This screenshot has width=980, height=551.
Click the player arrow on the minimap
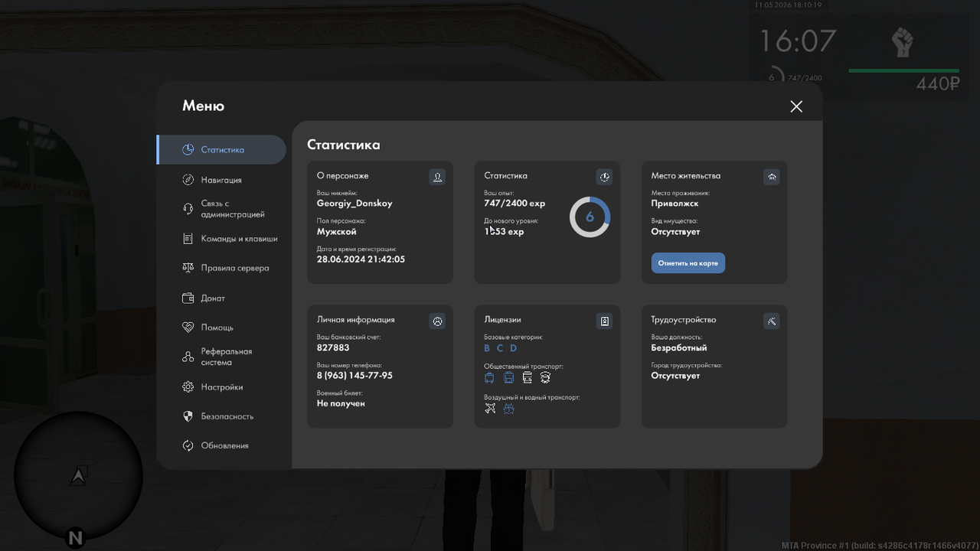(x=78, y=476)
